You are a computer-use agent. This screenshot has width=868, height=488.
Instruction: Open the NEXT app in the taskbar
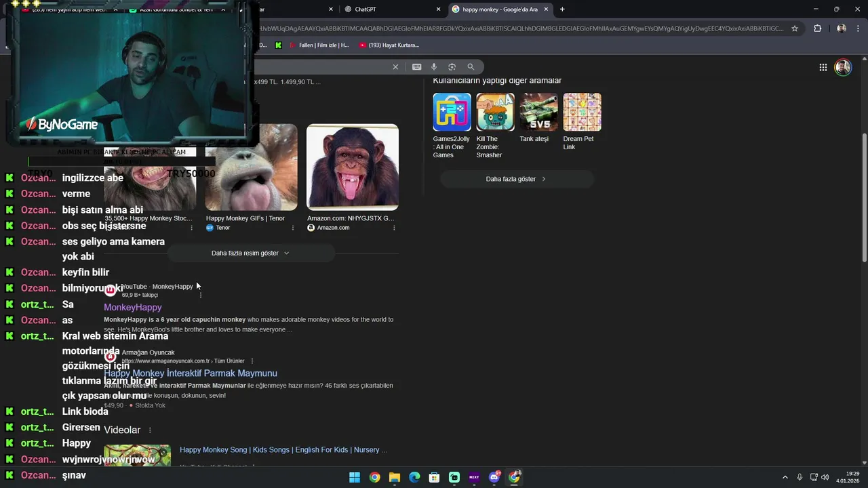coord(474,477)
